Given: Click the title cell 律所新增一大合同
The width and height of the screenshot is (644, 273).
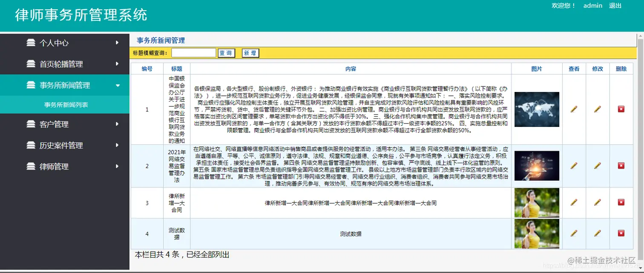Looking at the screenshot, I should [x=177, y=203].
